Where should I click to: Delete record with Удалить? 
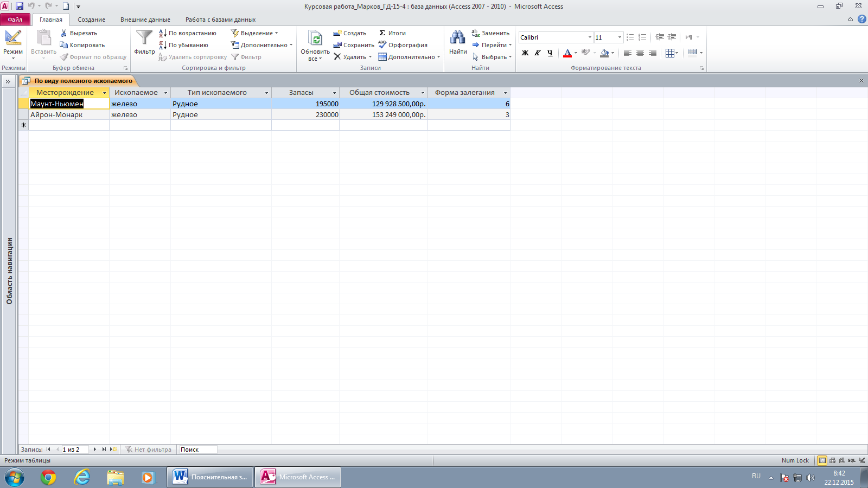coord(353,57)
